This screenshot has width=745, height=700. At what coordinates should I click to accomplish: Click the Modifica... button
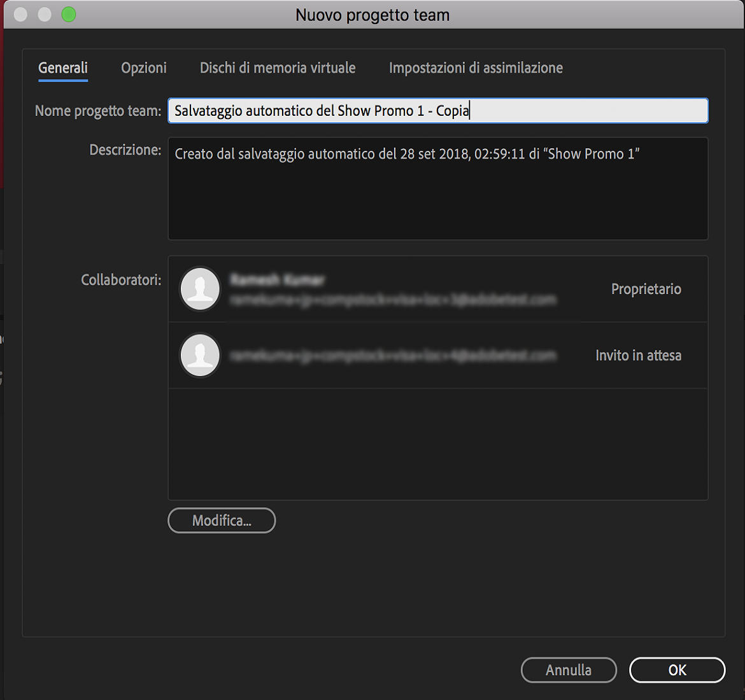(222, 521)
